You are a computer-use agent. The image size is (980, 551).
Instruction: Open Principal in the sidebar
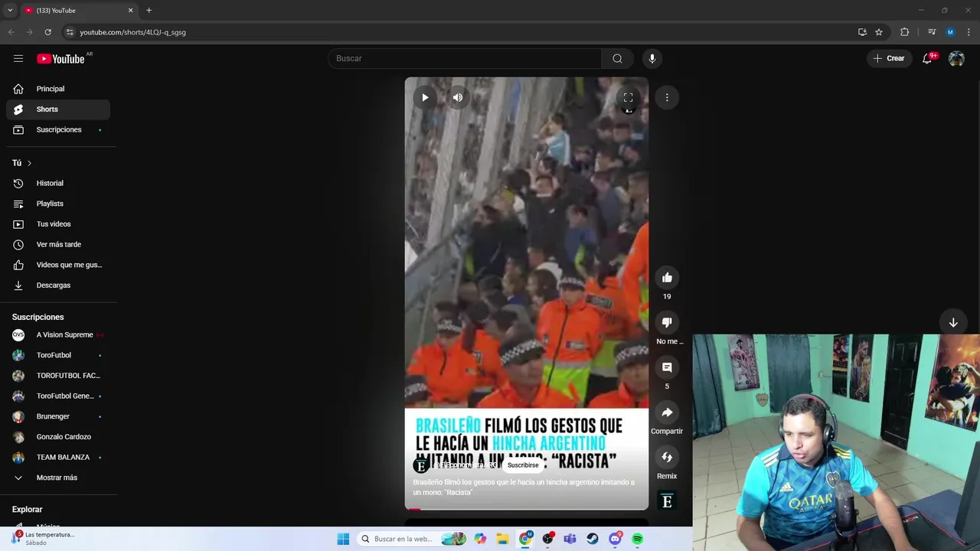click(x=58, y=89)
